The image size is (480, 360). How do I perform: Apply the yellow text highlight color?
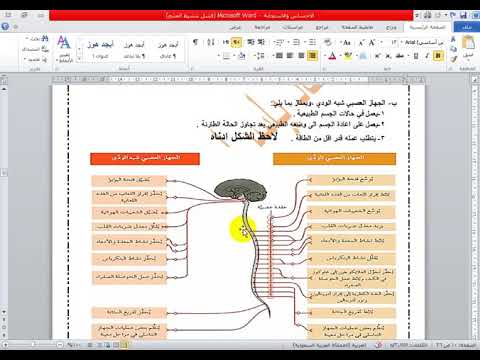point(348,56)
